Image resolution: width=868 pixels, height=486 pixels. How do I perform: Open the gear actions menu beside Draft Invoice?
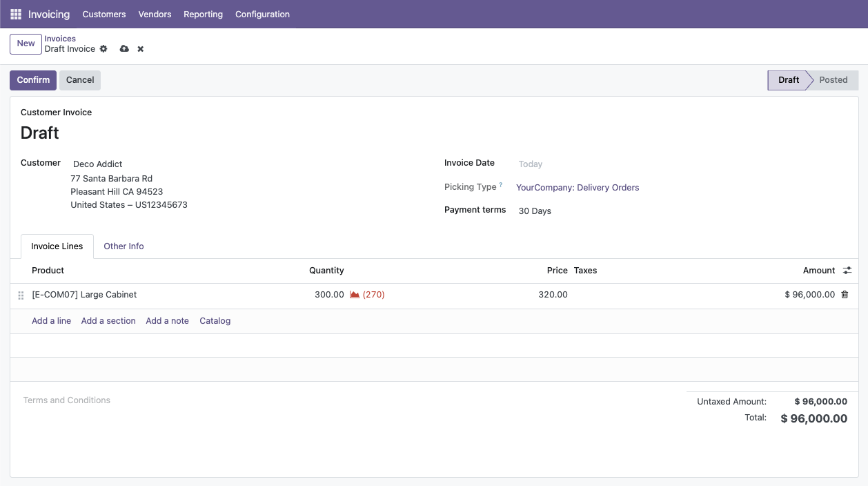click(103, 49)
